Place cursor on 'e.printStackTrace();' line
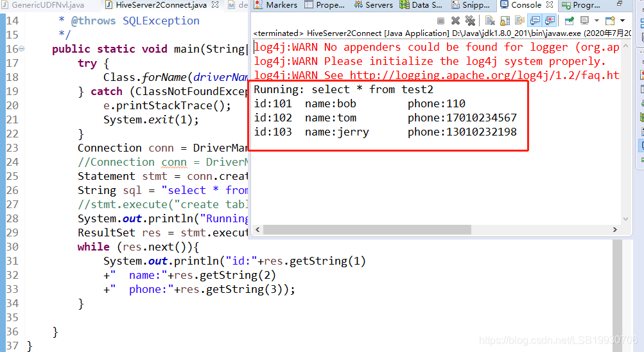Viewport: 644px width, 352px height. point(167,105)
